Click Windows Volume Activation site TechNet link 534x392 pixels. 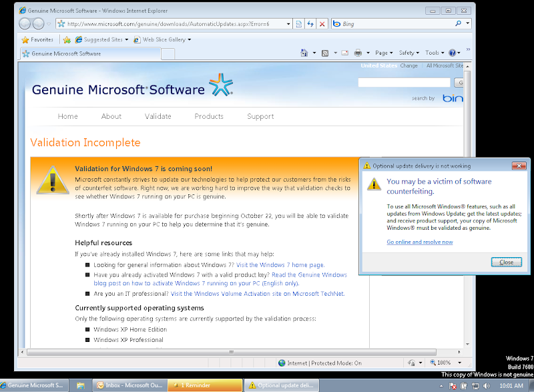tap(258, 294)
